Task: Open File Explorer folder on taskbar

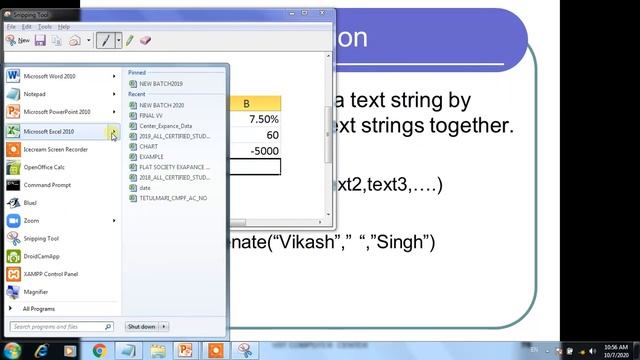Action: 158,350
